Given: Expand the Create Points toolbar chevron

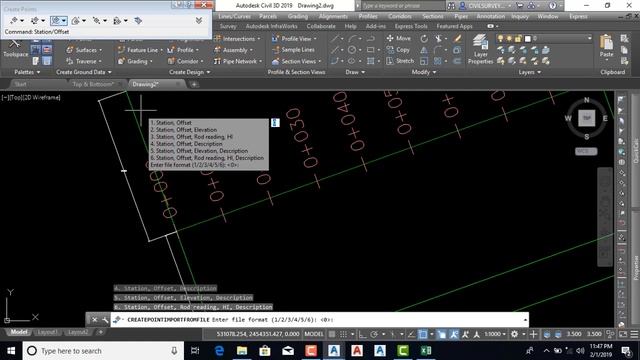Looking at the screenshot, I should (x=199, y=20).
